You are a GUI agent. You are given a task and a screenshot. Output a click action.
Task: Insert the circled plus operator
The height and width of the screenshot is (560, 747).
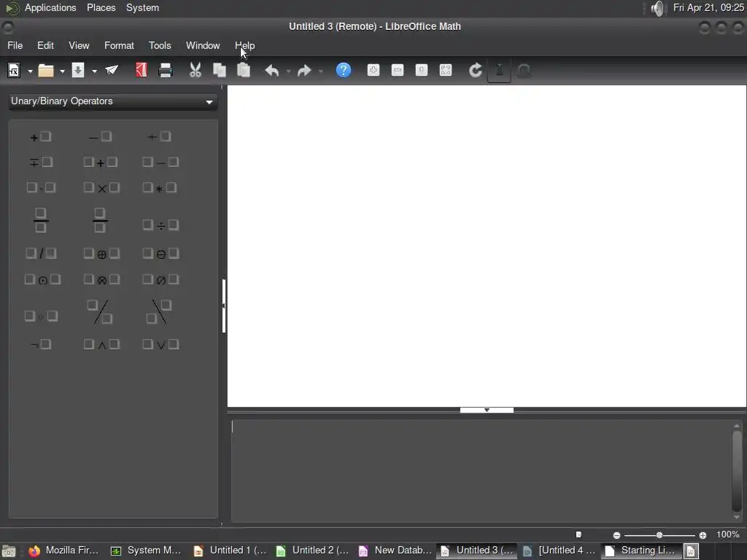point(101,253)
